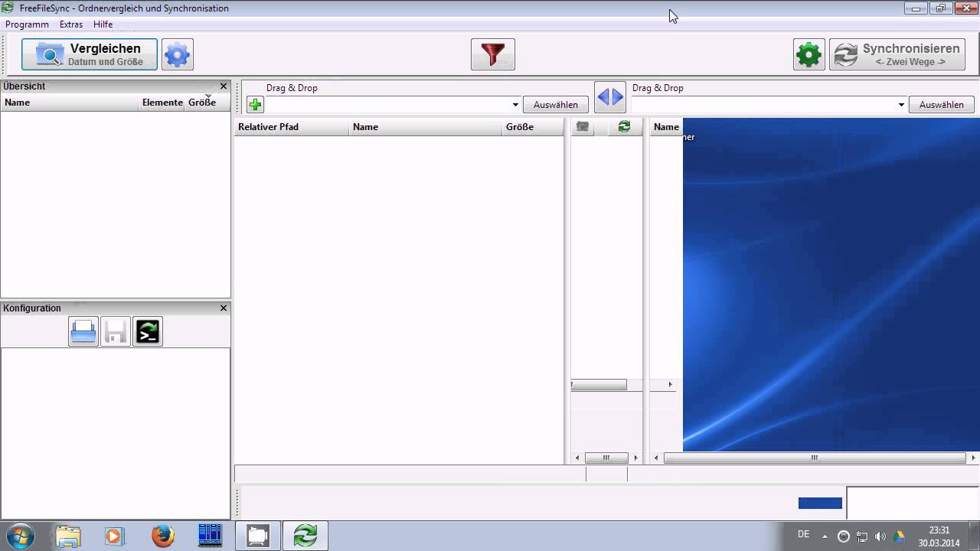Click middle grid horizontal scrollbar thumb
Viewport: 980px width, 551px height.
[x=606, y=458]
